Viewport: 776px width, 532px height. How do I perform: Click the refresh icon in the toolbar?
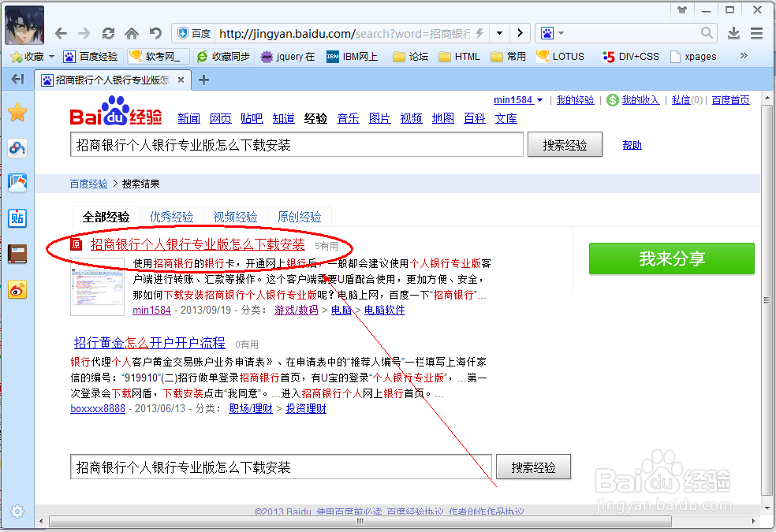tap(108, 32)
